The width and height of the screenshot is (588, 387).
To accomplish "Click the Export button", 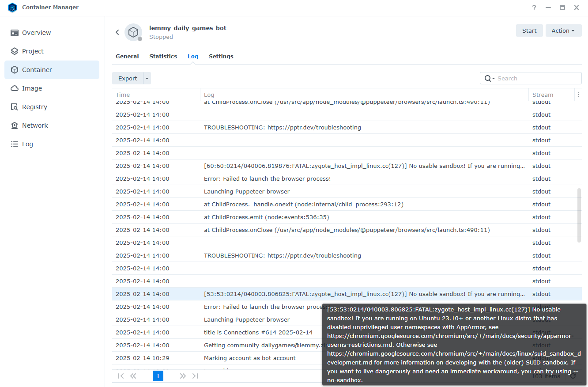I will point(128,78).
